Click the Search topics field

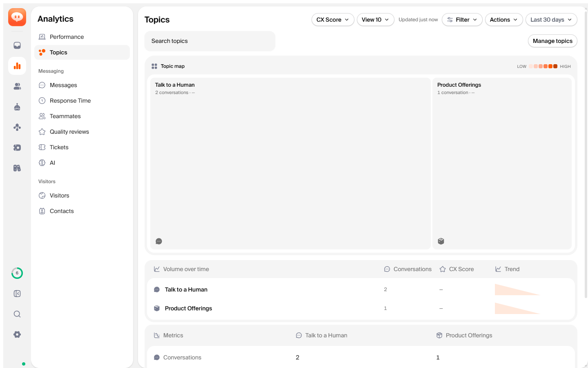tap(210, 41)
